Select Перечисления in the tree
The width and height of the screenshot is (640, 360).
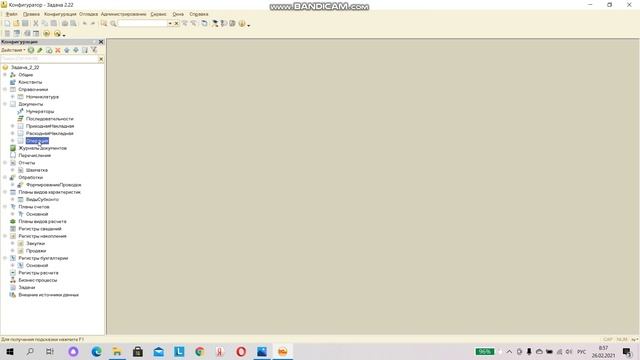coord(35,156)
